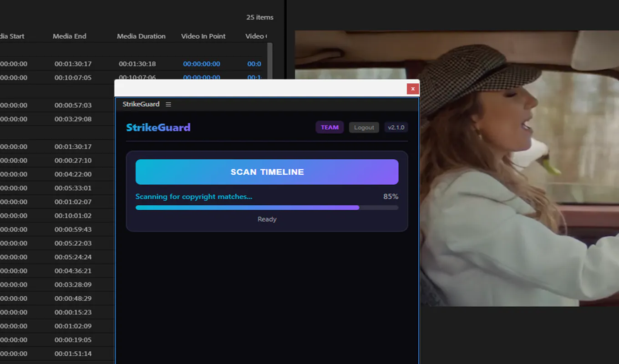Click the SCAN TIMELINE button
The image size is (619, 364).
tap(267, 172)
